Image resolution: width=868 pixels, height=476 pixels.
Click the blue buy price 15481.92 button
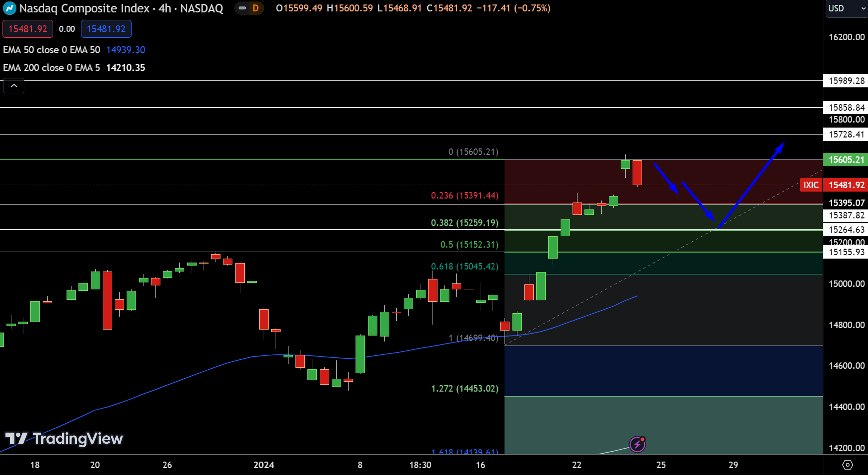click(x=106, y=29)
